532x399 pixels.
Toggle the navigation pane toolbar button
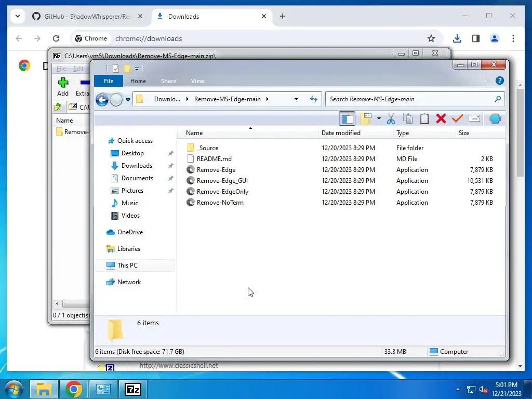(347, 118)
